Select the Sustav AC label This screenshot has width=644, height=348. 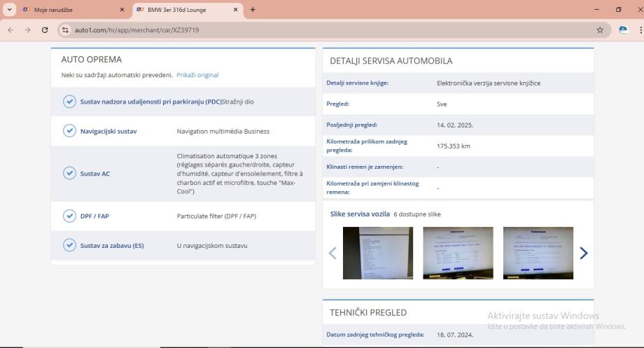[x=95, y=174]
